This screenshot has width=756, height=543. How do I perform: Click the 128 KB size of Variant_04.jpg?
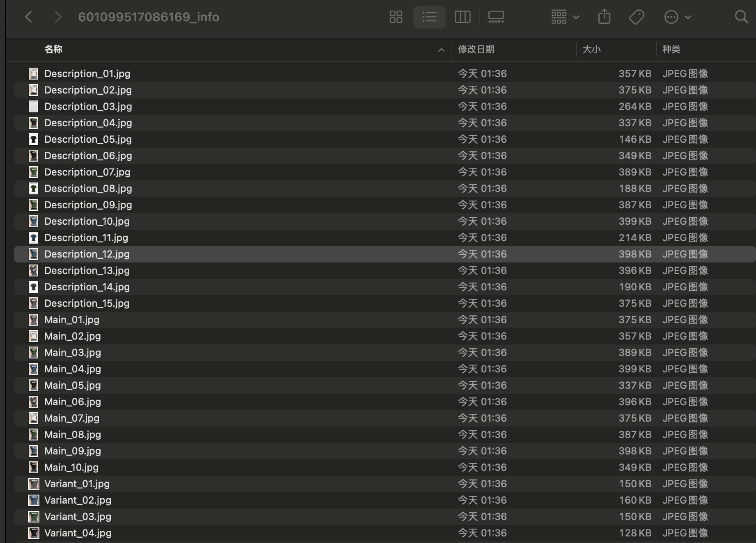click(x=635, y=533)
